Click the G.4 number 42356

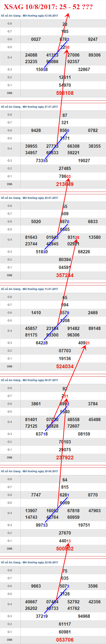(x=95, y=602)
